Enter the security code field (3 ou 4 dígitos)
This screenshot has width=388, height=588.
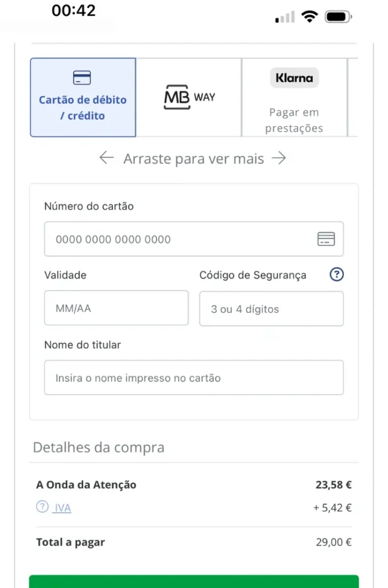[271, 309]
